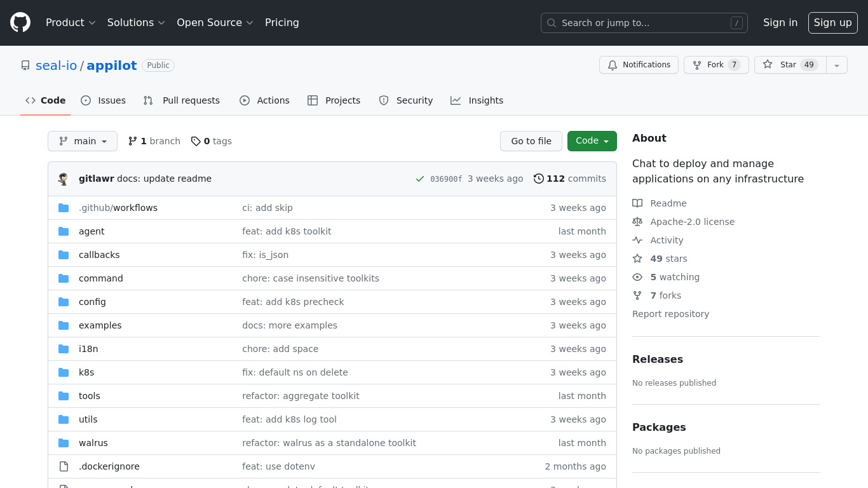Image resolution: width=868 pixels, height=488 pixels.
Task: Open the Pull requests tab
Action: pyautogui.click(x=182, y=100)
